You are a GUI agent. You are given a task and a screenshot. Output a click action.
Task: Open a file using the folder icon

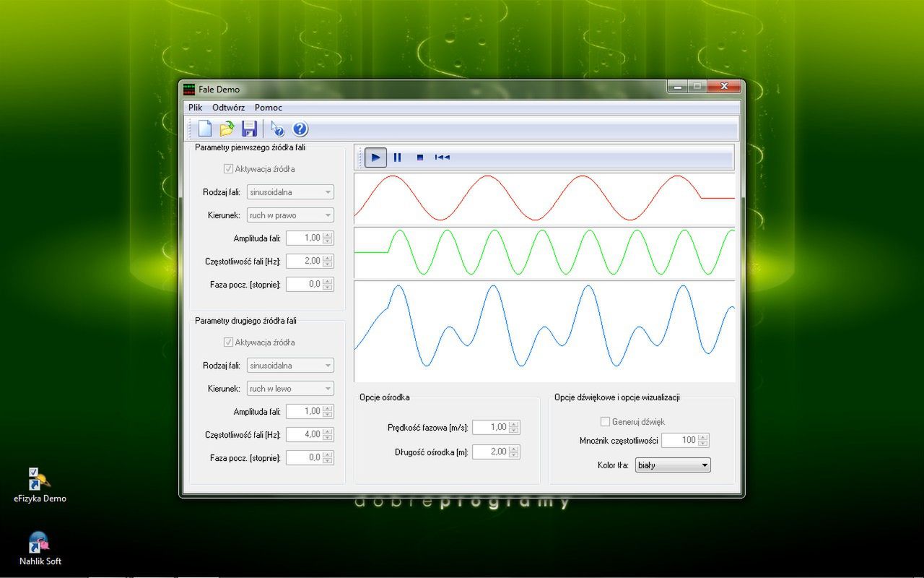tap(227, 129)
